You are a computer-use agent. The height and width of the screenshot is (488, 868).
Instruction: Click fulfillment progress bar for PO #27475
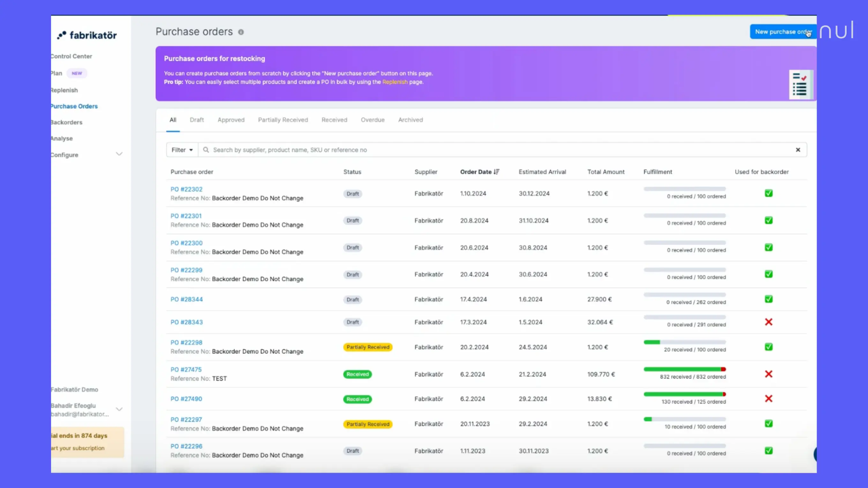click(685, 369)
